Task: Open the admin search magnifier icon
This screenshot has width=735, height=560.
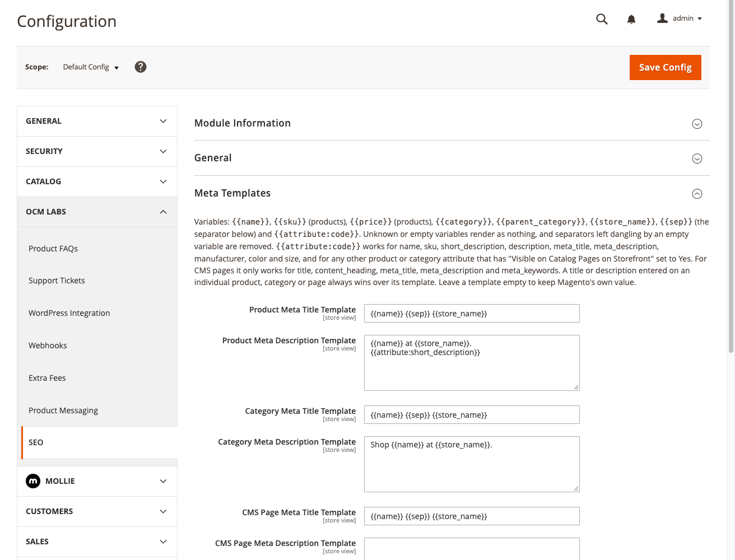Action: pyautogui.click(x=602, y=19)
